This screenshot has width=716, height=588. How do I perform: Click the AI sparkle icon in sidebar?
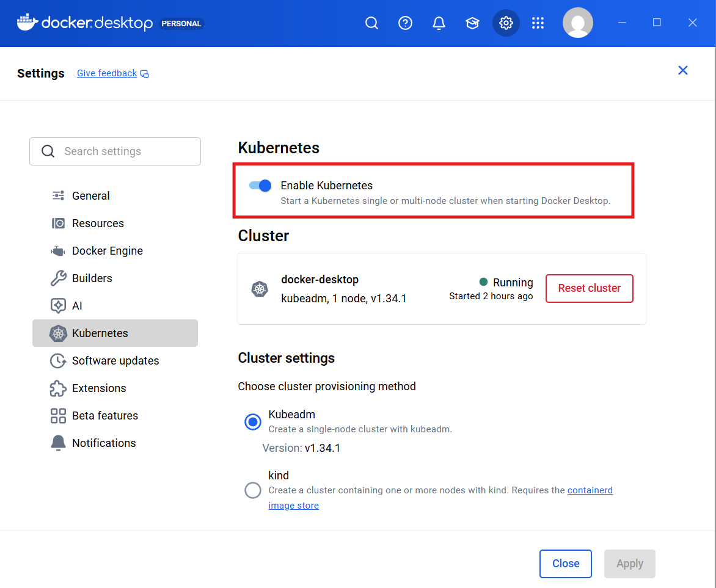point(58,305)
